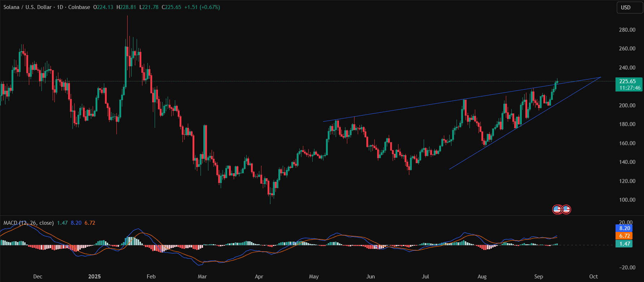Click the left US flag event icon

click(x=557, y=209)
